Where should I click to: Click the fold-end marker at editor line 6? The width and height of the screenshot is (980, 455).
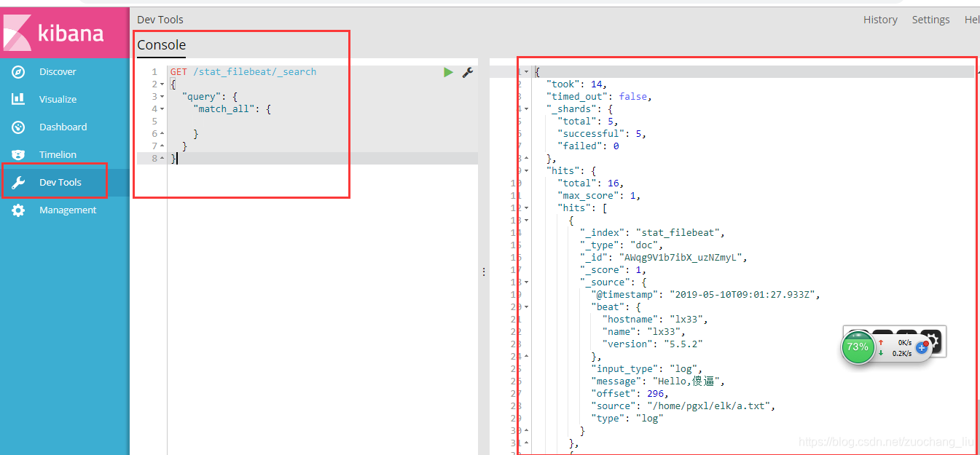click(162, 134)
